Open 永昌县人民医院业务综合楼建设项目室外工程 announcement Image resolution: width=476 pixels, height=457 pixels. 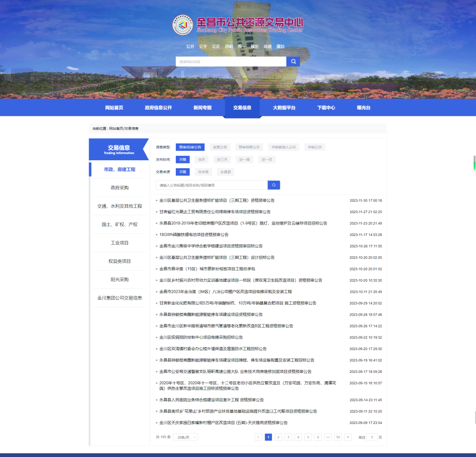tap(212, 400)
